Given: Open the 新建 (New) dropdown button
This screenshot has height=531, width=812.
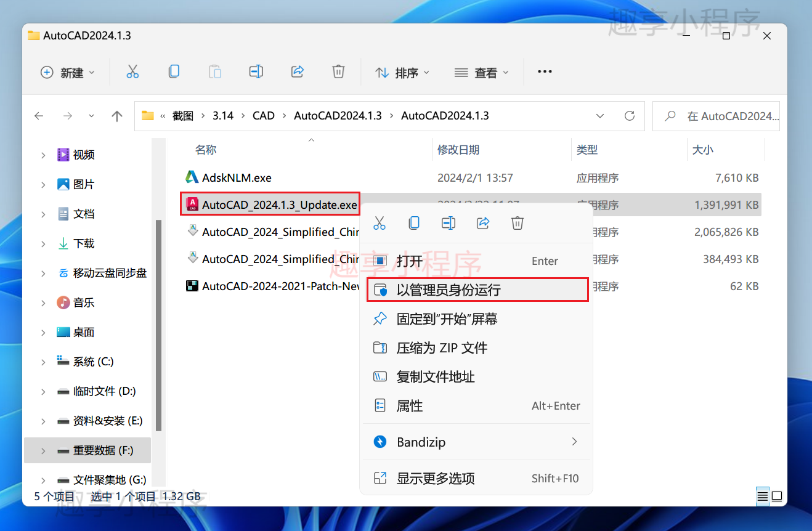Looking at the screenshot, I should 68,73.
